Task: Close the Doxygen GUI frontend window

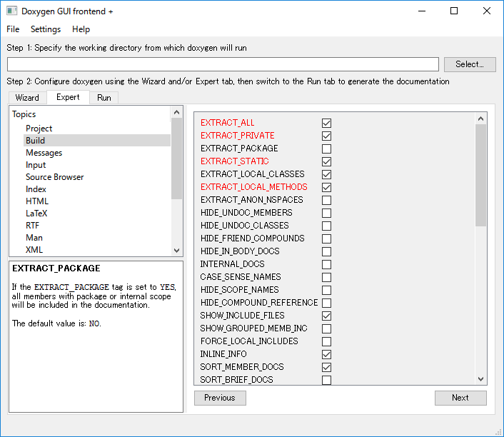Action: pos(487,11)
